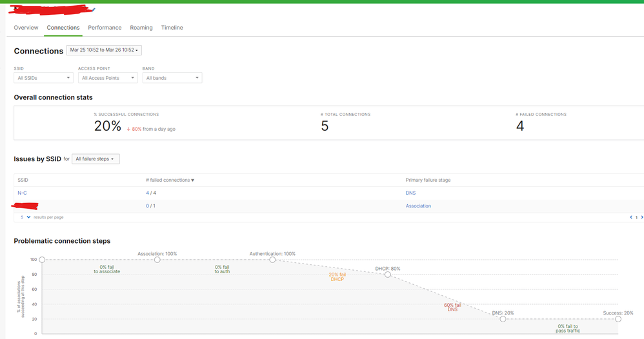Open the All failure steps dropdown
Viewport: 644px width, 339px height.
pyautogui.click(x=96, y=159)
